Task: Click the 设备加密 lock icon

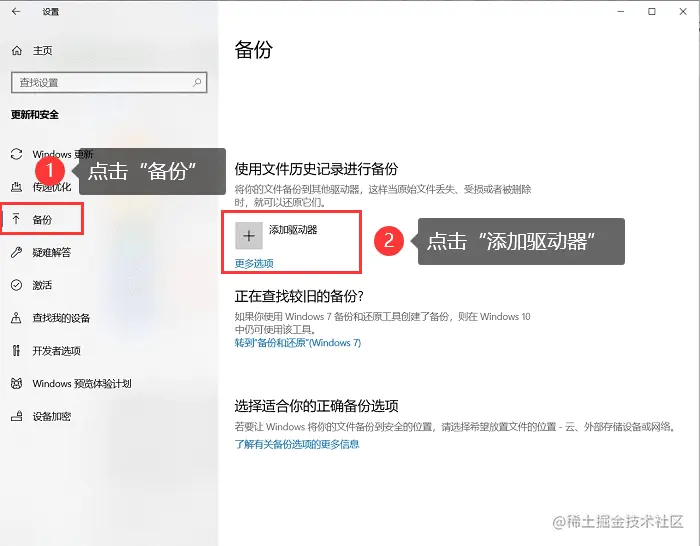Action: click(x=17, y=416)
